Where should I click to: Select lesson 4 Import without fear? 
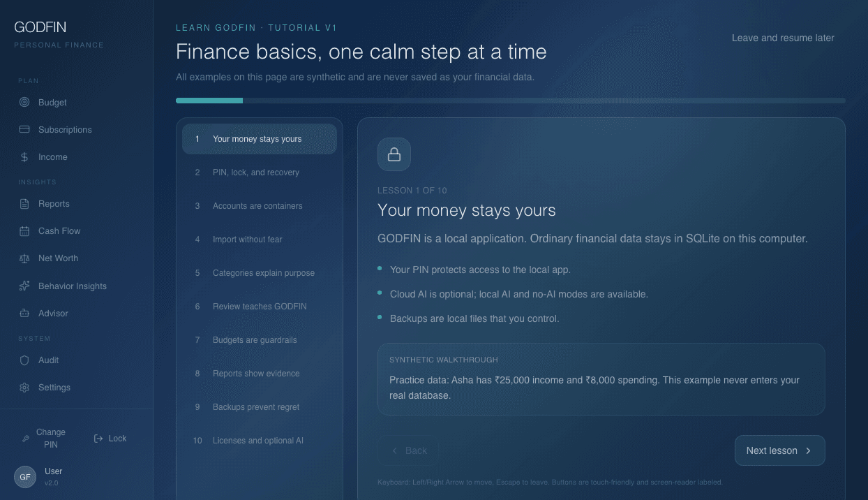coord(260,240)
